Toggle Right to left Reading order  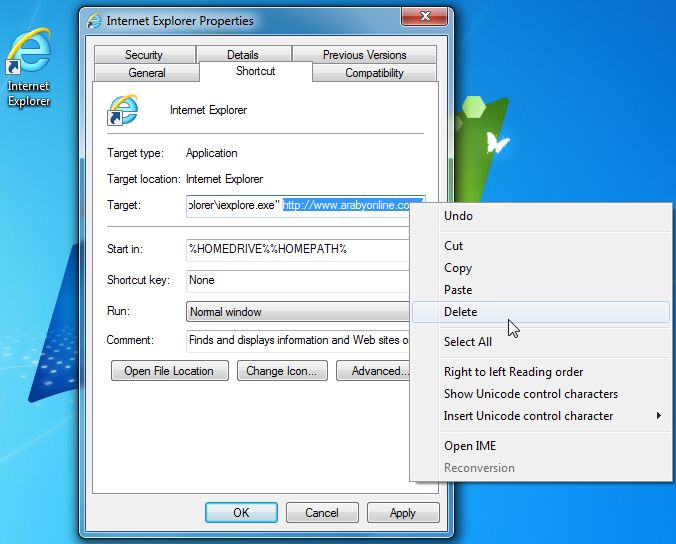[x=541, y=372]
